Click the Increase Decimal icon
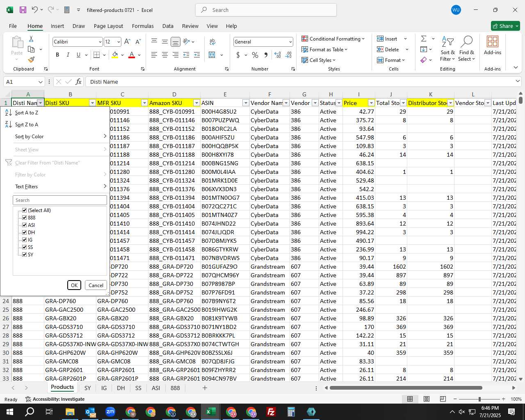 [278, 55]
